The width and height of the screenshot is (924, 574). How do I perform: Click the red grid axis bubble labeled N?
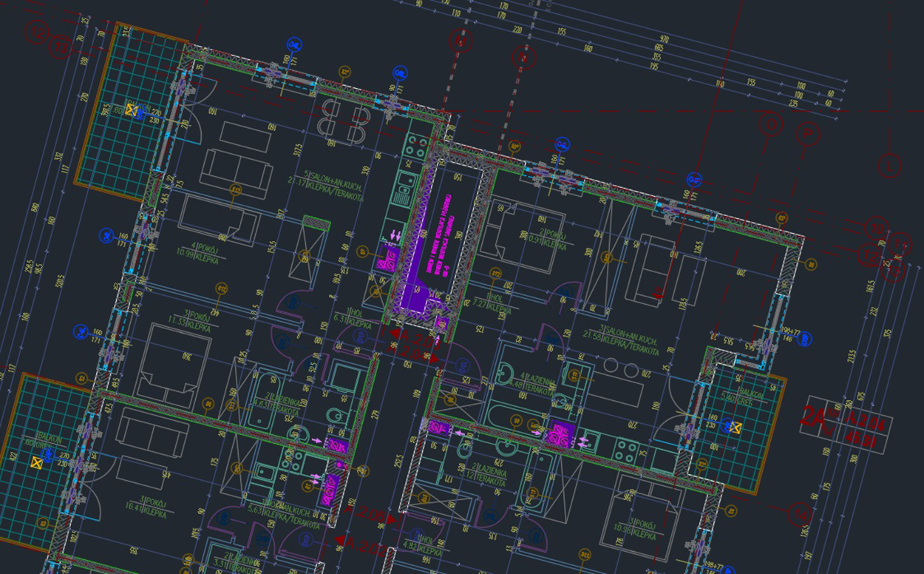click(x=523, y=56)
